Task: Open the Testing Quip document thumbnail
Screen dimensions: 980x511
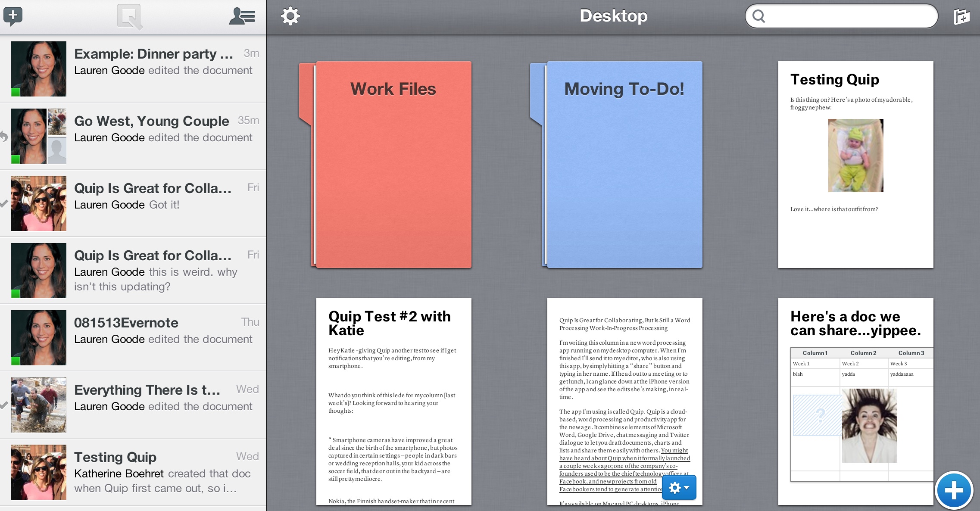Action: pyautogui.click(x=855, y=164)
